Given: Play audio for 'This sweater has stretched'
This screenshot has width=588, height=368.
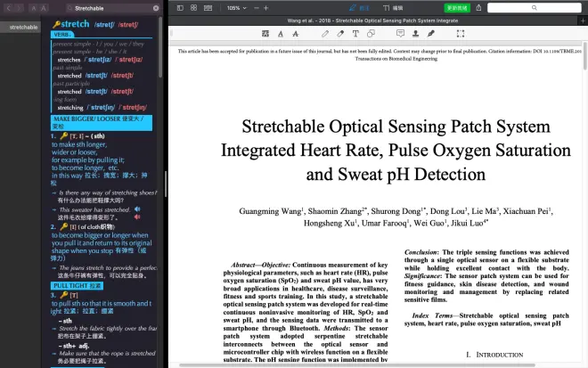Looking at the screenshot, I should click(137, 209).
